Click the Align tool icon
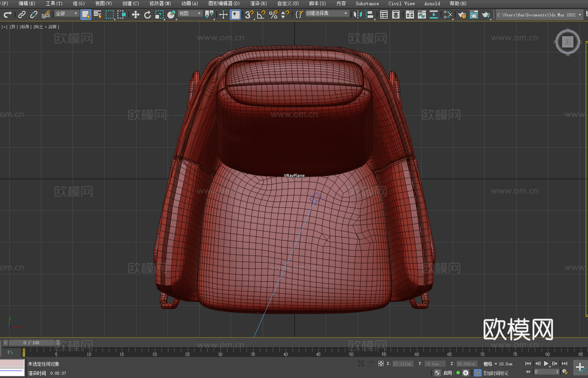This screenshot has width=588, height=378. 370,14
